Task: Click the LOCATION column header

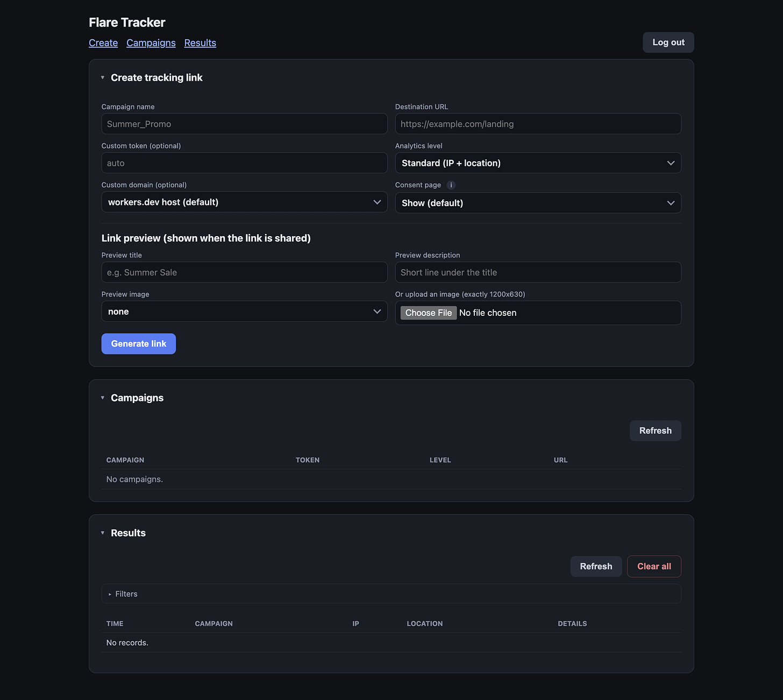Action: coord(424,624)
